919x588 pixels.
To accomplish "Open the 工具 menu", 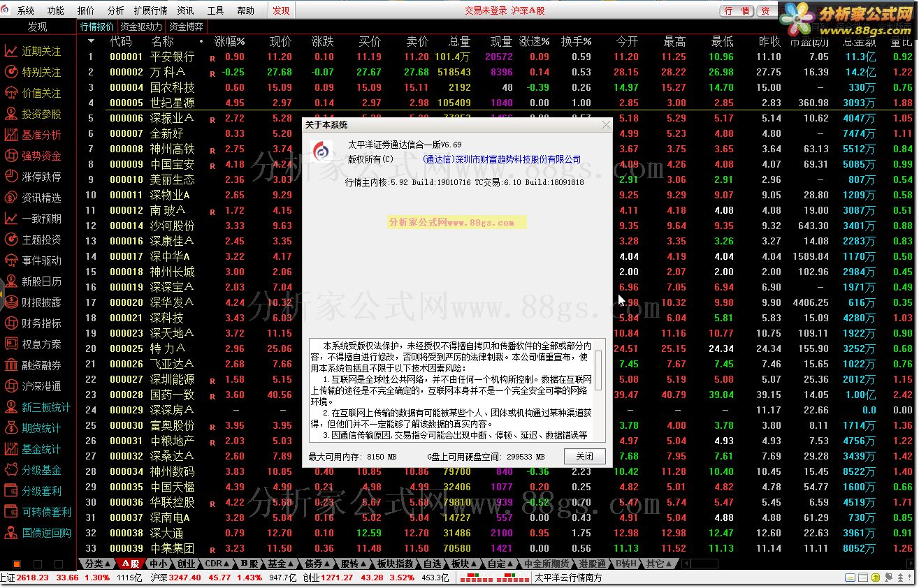I will coord(215,10).
